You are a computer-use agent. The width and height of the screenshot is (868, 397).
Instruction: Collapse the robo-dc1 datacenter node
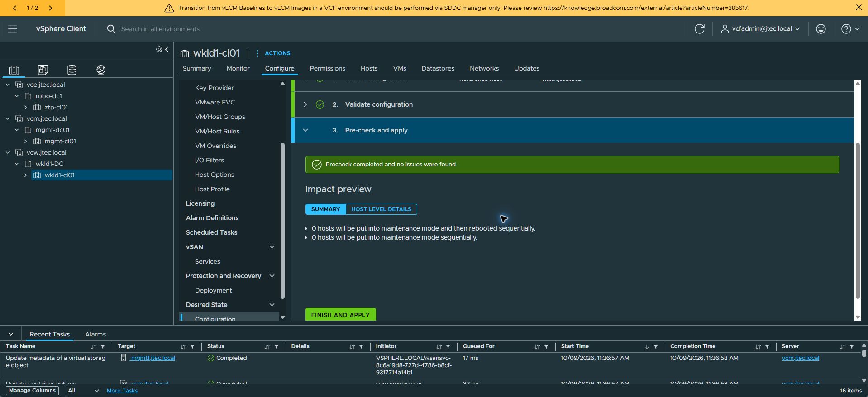(x=17, y=96)
